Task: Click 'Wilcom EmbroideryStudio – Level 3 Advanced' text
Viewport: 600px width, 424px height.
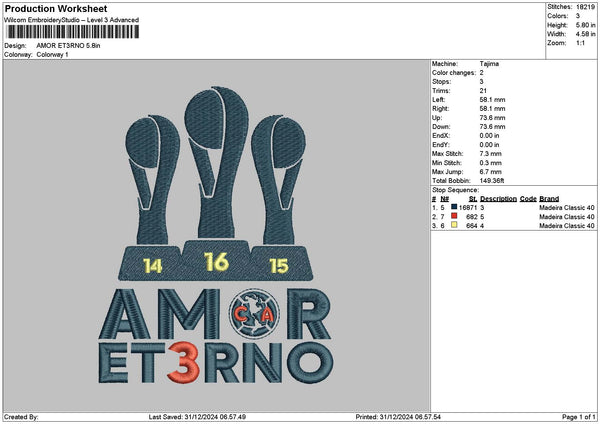Action: (x=72, y=20)
